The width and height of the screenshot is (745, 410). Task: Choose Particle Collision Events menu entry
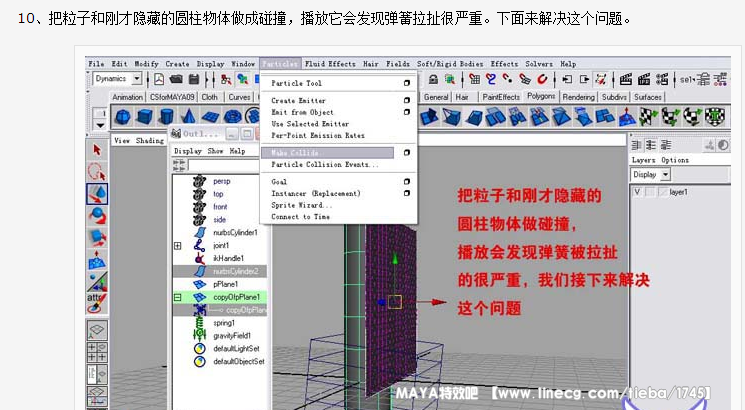click(325, 164)
